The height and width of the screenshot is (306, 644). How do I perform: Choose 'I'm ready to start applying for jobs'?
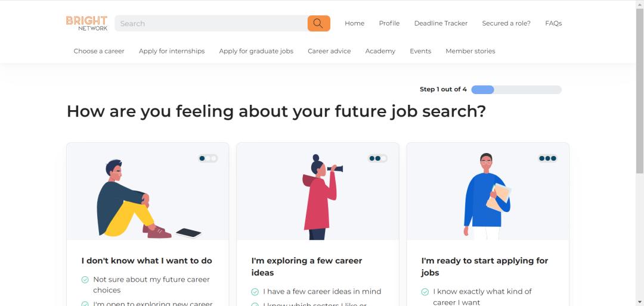(484, 267)
